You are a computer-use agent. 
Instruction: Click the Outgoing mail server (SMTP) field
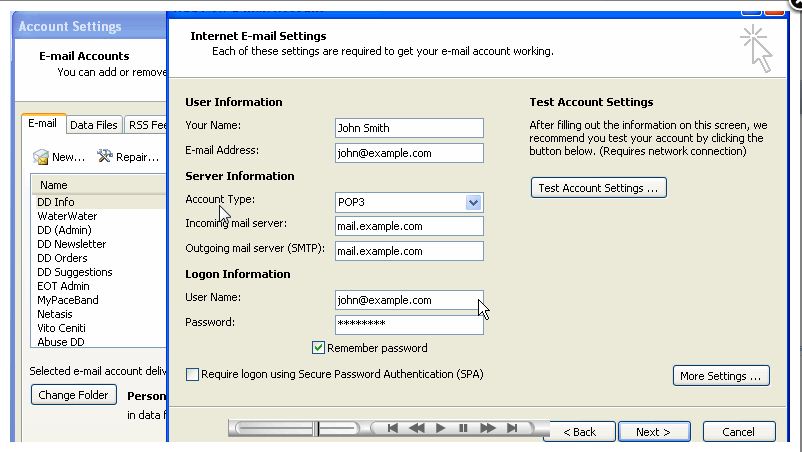409,251
